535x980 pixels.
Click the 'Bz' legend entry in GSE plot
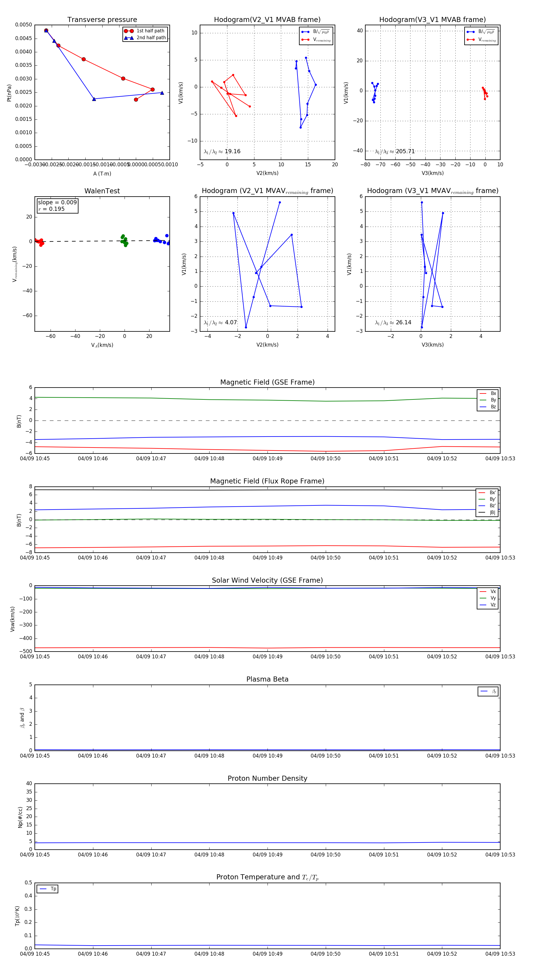(488, 407)
